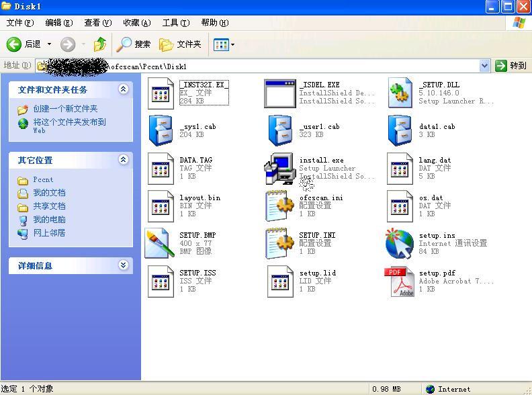Expand the 详细信息 panel
The image size is (532, 395).
click(124, 265)
